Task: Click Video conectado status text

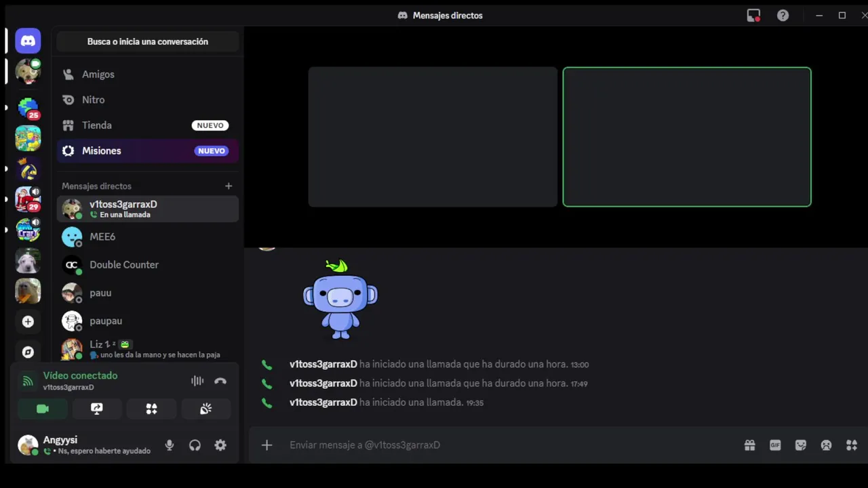Action: [x=80, y=375]
